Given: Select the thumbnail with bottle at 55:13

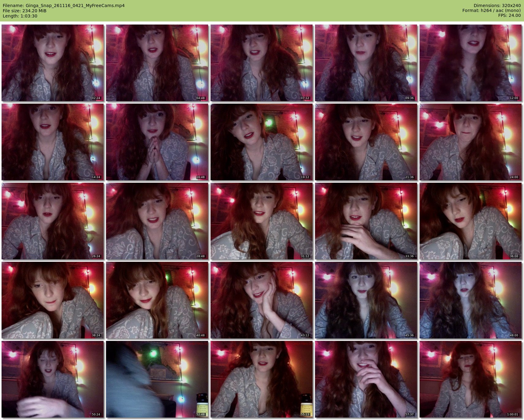Looking at the screenshot, I should [261, 379].
